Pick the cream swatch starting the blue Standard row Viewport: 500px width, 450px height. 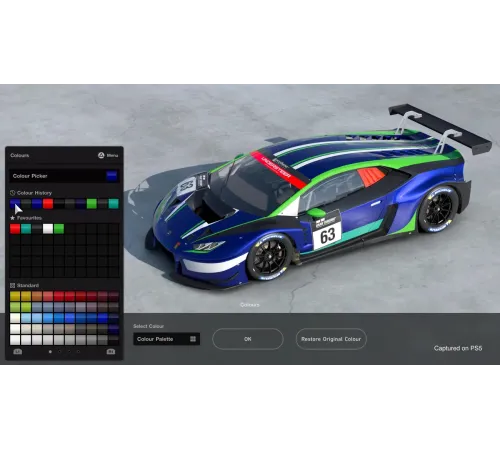[15, 318]
